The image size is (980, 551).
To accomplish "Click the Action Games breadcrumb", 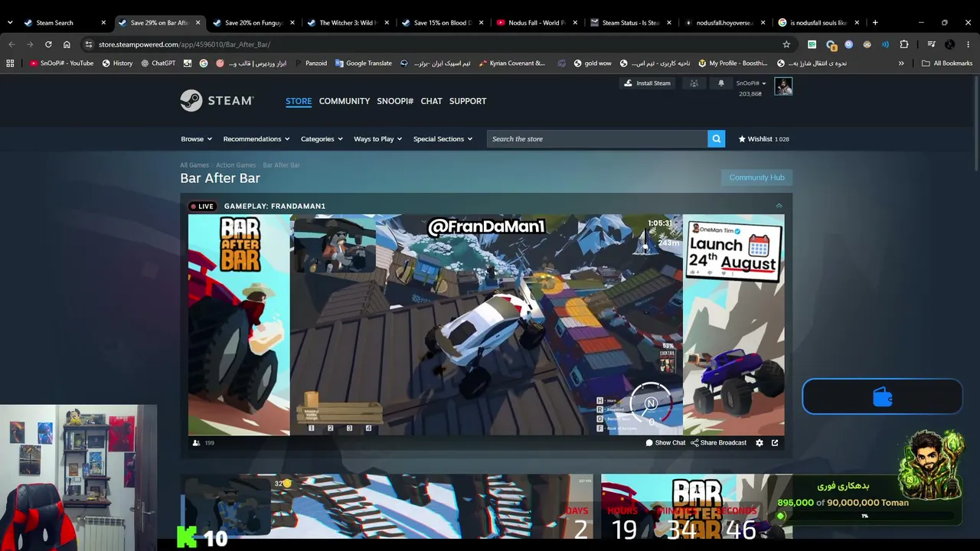I will point(236,165).
